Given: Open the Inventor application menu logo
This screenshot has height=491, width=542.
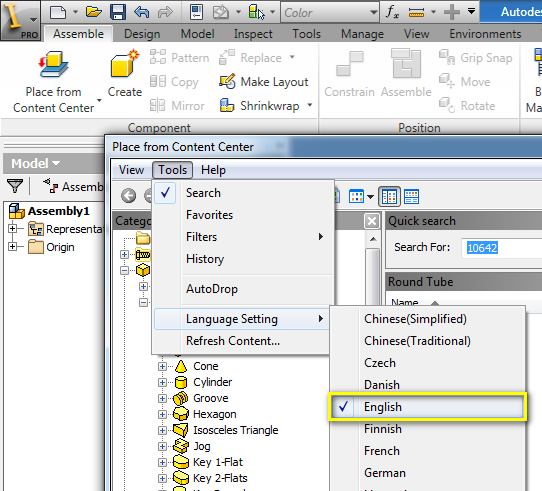Looking at the screenshot, I should click(20, 20).
